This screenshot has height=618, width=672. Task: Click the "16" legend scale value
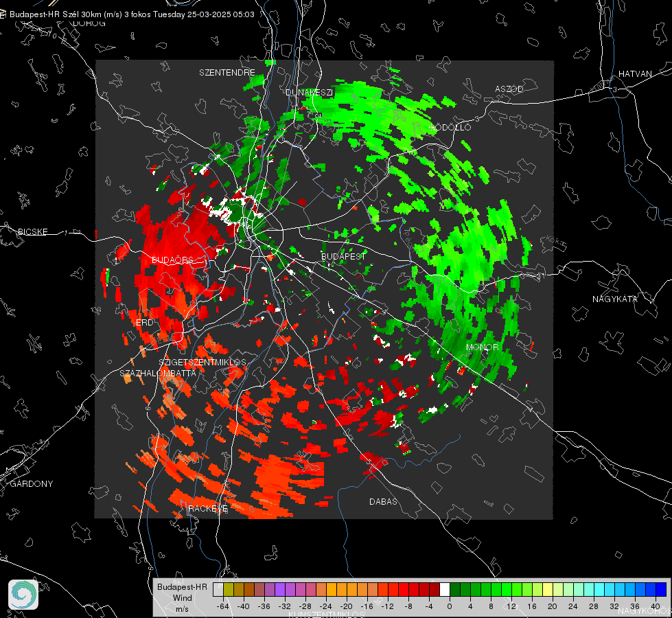click(x=532, y=606)
